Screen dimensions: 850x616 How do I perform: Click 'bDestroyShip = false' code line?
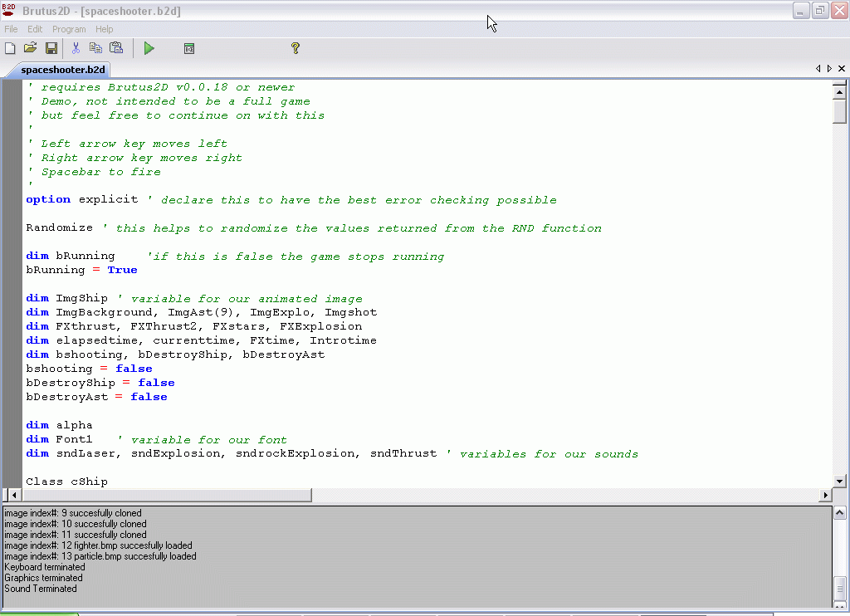[100, 383]
